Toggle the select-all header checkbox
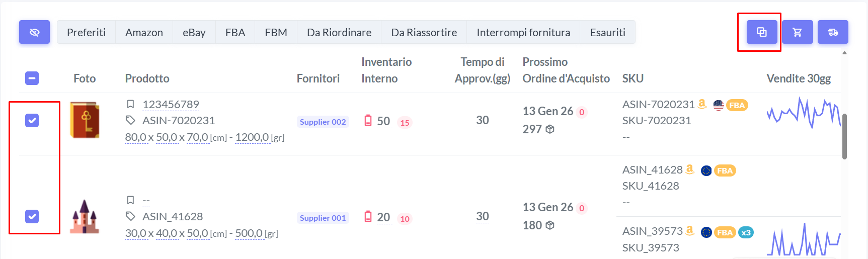868x259 pixels. (x=32, y=78)
